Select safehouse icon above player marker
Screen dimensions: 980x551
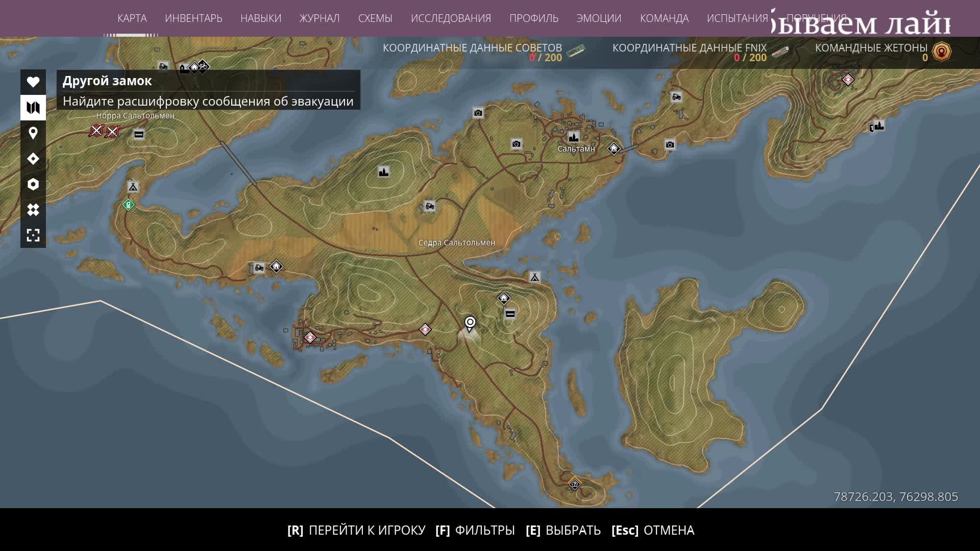click(504, 298)
